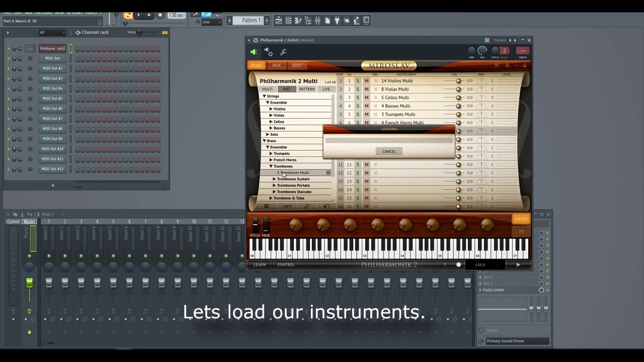Image resolution: width=644 pixels, height=362 pixels.
Task: Collapse the Trombones folder
Action: pyautogui.click(x=271, y=166)
